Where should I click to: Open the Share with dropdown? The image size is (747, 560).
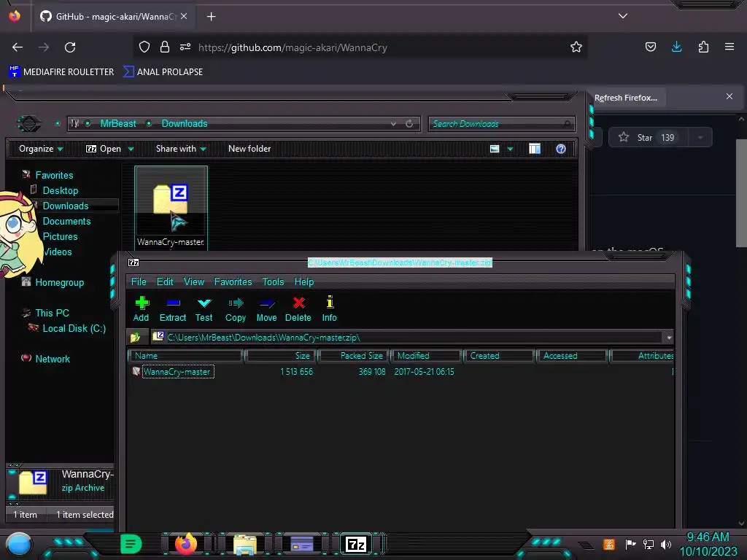click(x=181, y=149)
